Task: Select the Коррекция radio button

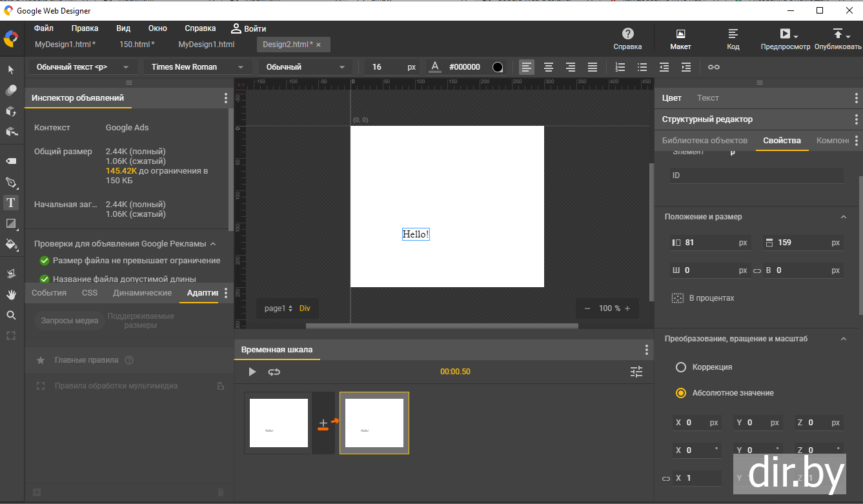Action: click(680, 367)
